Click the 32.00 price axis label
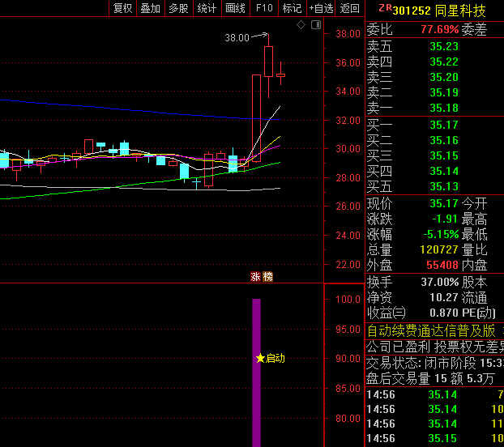 [348, 121]
